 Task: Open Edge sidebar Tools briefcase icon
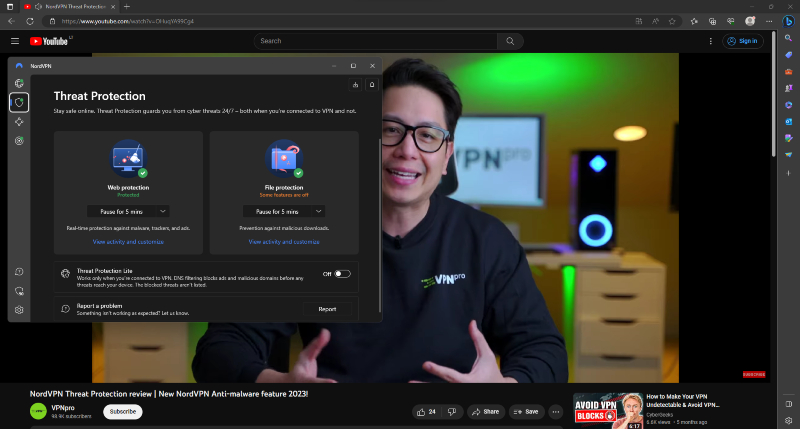coord(789,72)
